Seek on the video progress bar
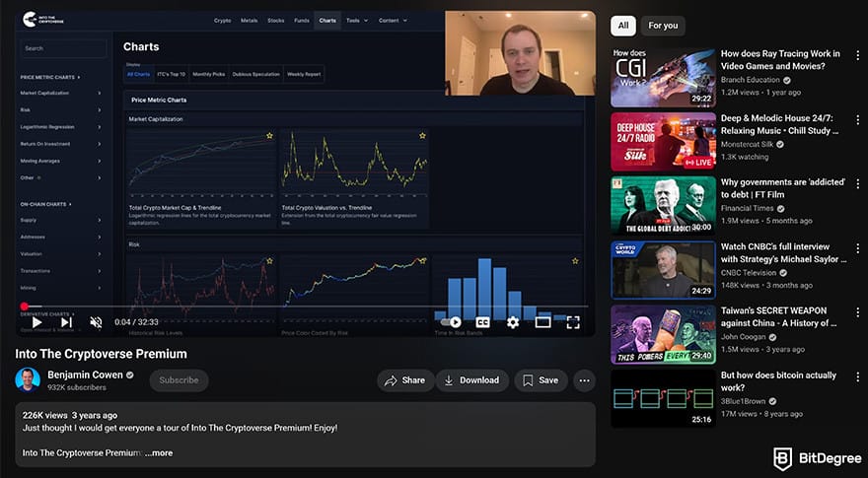Viewport: 868px width, 478px height. point(296,307)
